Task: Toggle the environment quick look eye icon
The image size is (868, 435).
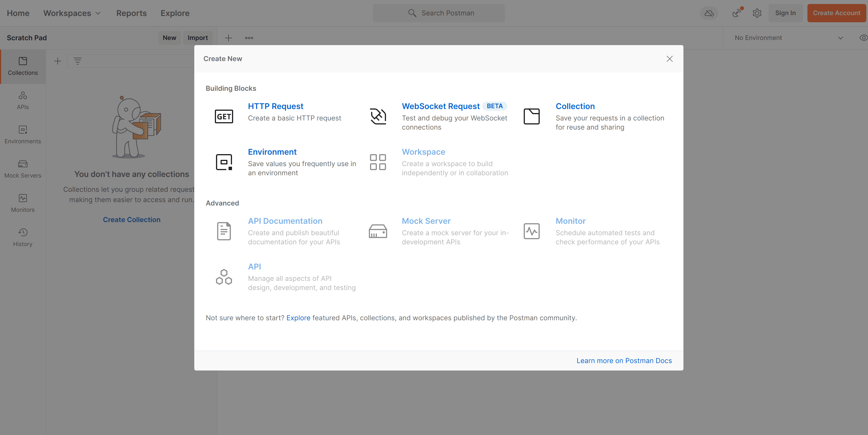Action: [863, 38]
